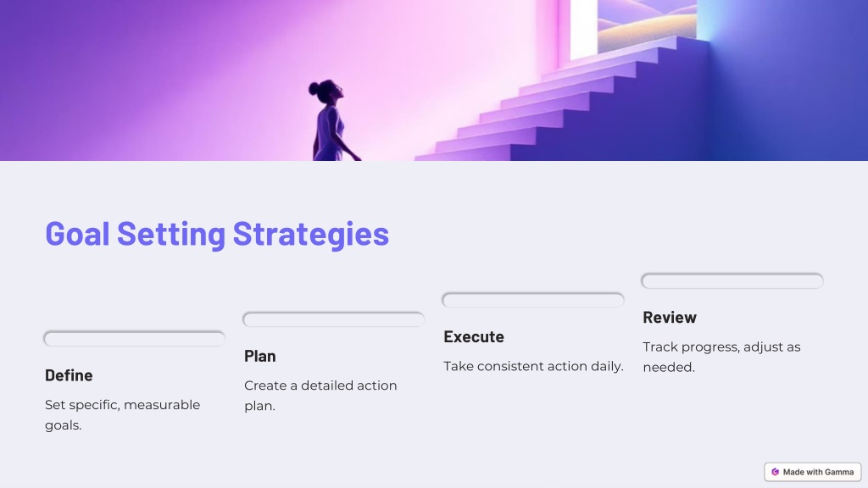
Task: Click the pill bar above Review
Action: coord(732,280)
